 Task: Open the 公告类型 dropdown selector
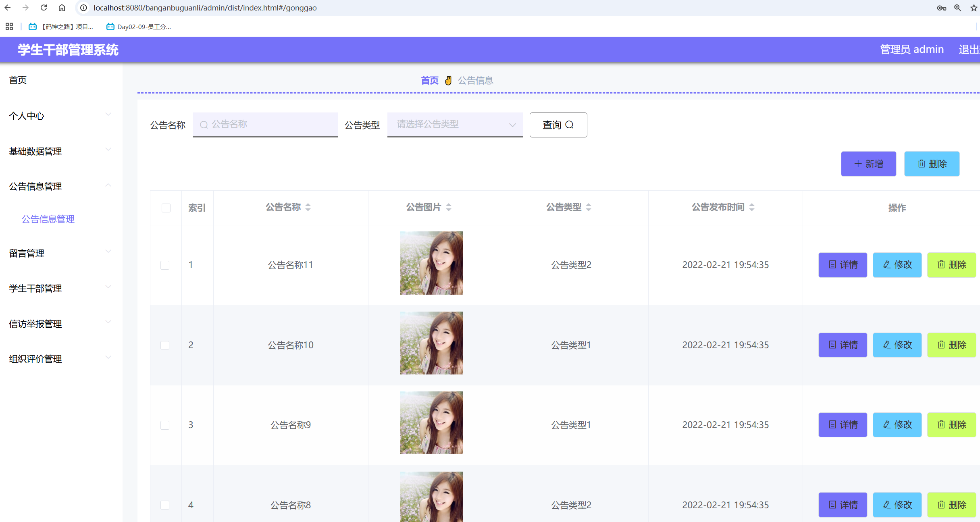(455, 125)
